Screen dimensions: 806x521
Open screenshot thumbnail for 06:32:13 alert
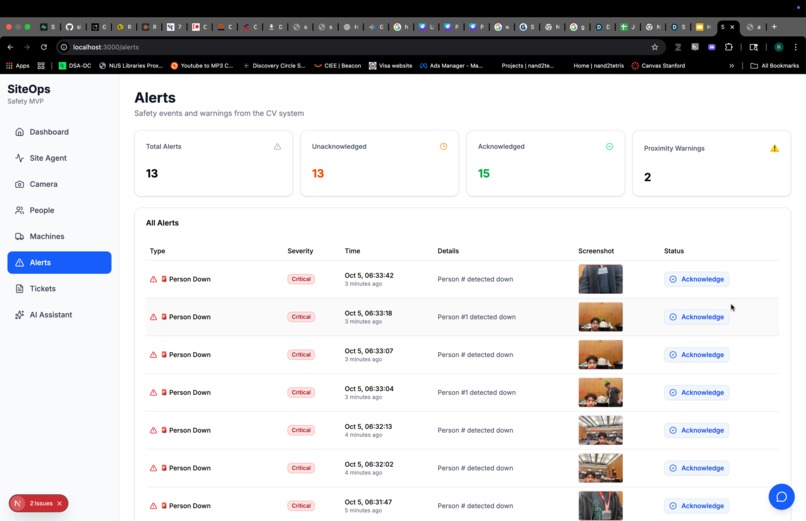click(600, 430)
